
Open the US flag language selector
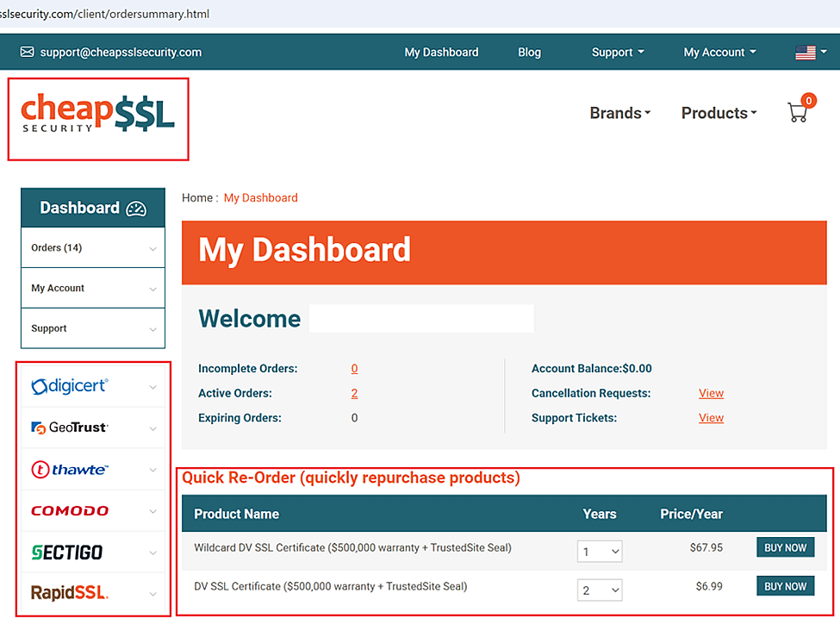tap(810, 53)
